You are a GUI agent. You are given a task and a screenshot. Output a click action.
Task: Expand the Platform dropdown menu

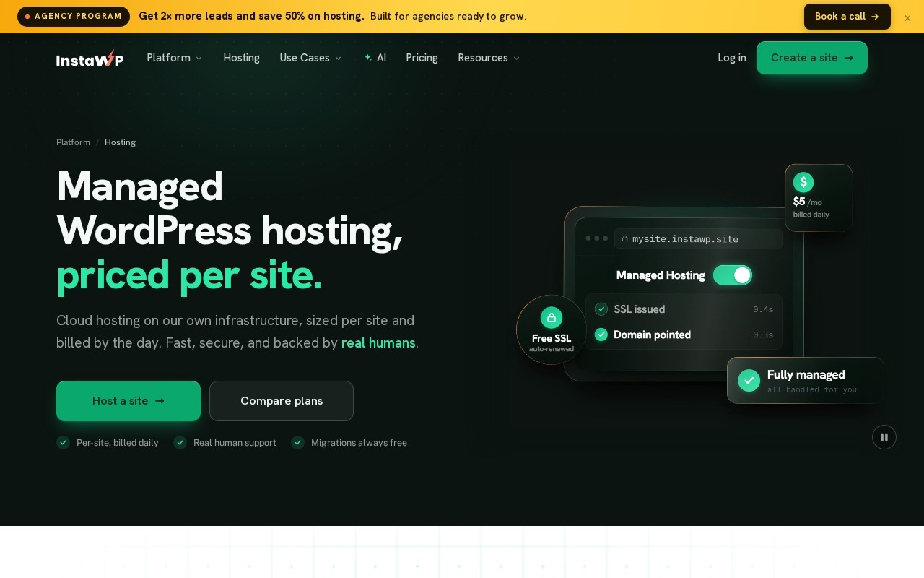pyautogui.click(x=175, y=58)
